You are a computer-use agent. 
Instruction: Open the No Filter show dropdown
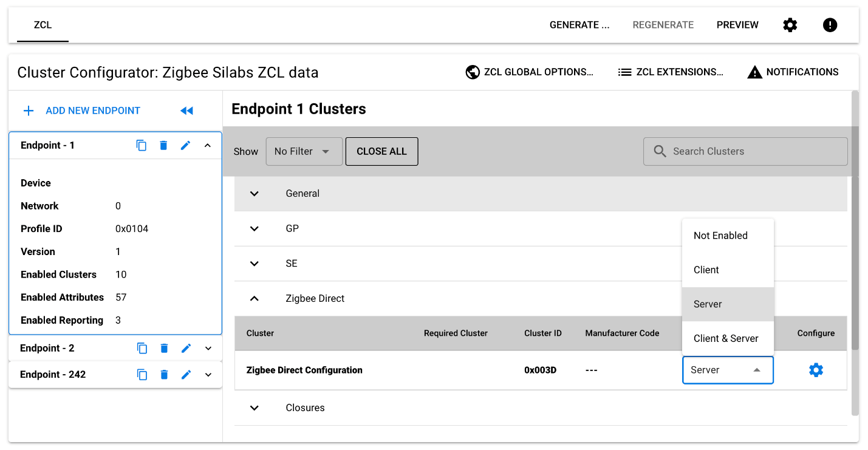click(x=304, y=151)
